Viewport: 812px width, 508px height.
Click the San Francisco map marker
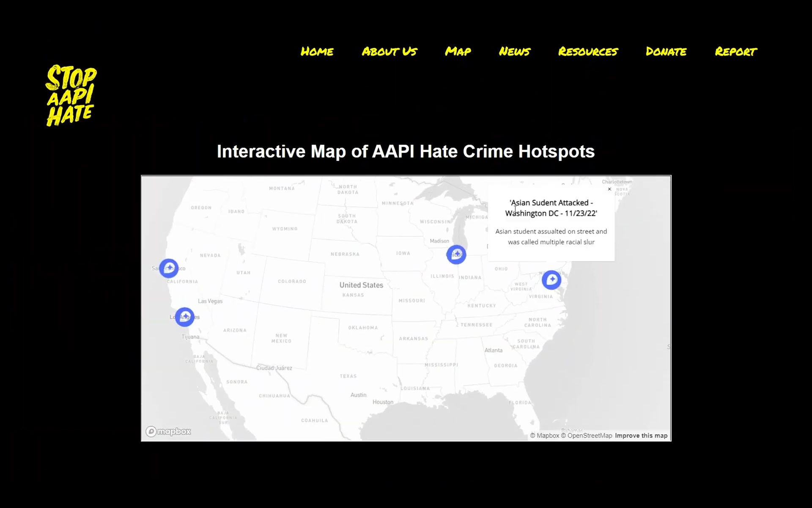click(x=169, y=268)
